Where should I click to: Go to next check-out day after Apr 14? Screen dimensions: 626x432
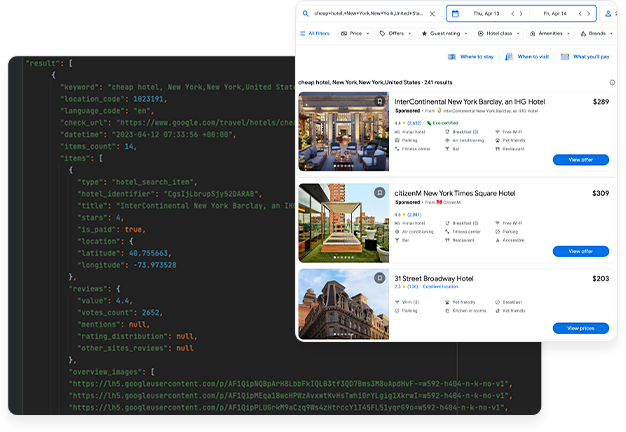click(x=588, y=14)
